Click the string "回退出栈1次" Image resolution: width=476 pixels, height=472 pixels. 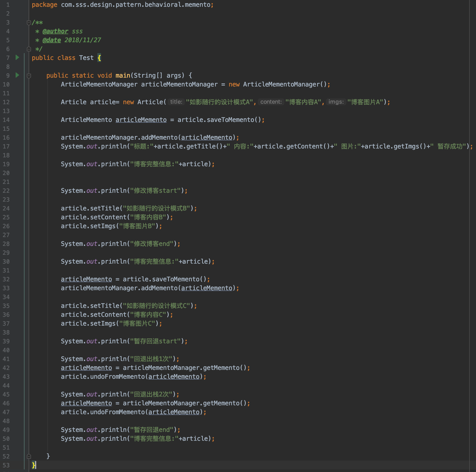(x=151, y=359)
